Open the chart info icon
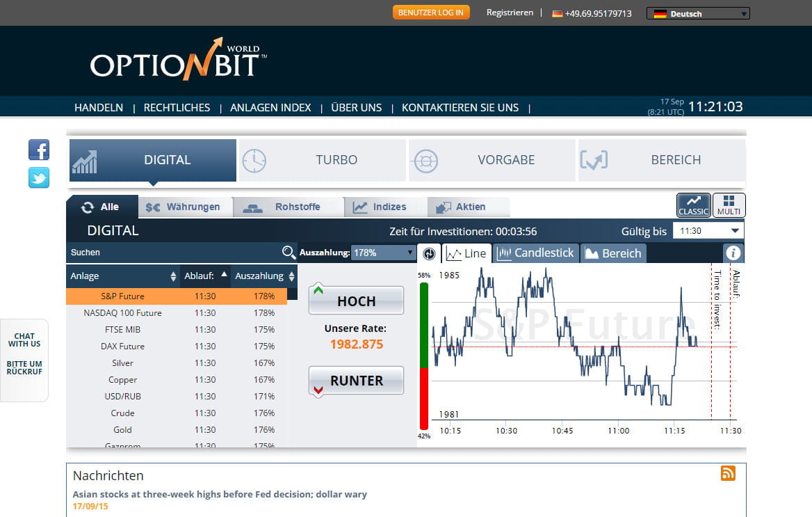812x517 pixels. tap(733, 253)
